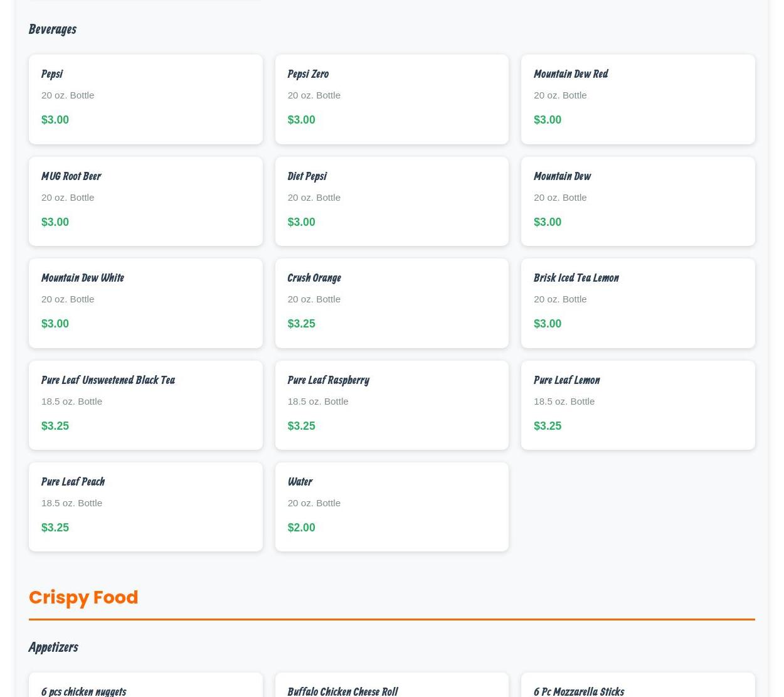Click the 20 oz. Bottle text under Water
784x697 pixels.
(314, 503)
